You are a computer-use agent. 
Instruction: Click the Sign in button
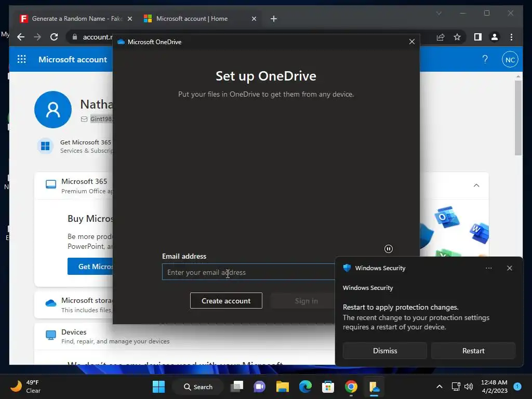click(x=303, y=301)
